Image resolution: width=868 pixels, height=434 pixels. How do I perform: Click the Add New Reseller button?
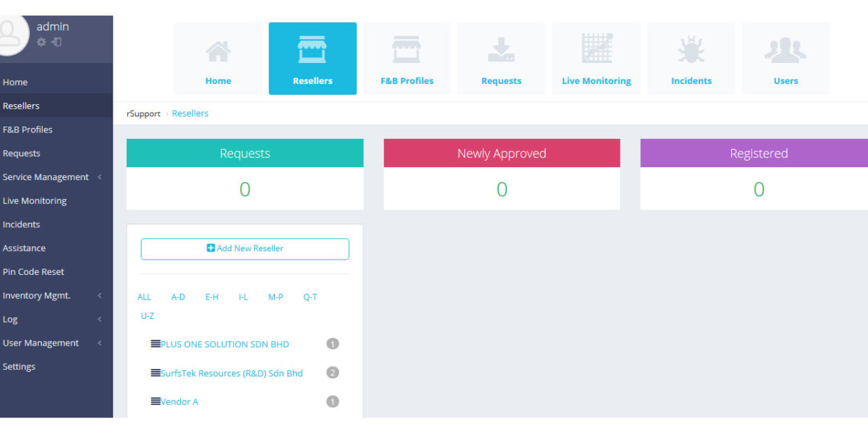coord(244,249)
